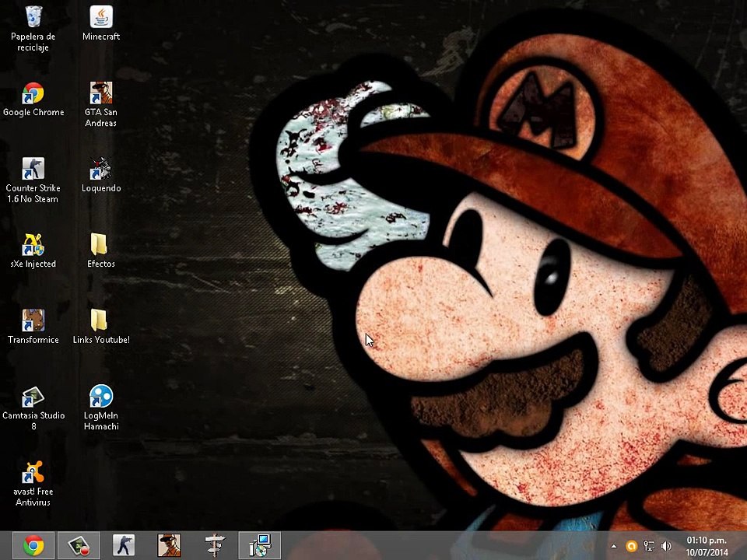Click the taskbar clock showing 01:10 p.m.
Viewport: 747px width, 560px height.
[x=707, y=546]
